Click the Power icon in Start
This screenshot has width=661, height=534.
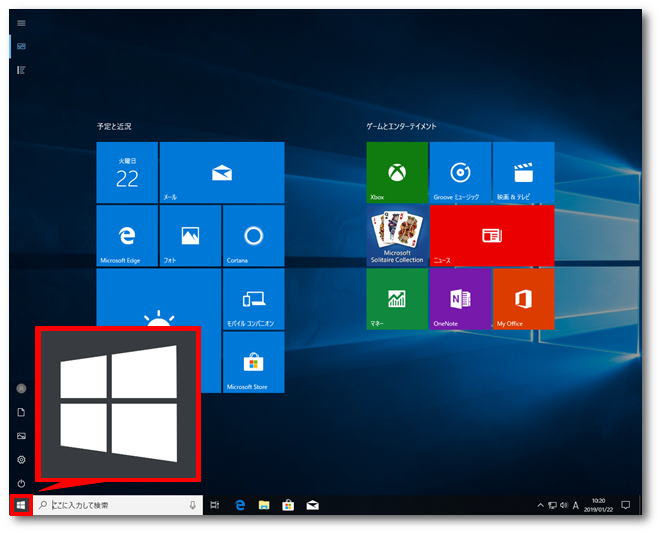click(x=21, y=483)
